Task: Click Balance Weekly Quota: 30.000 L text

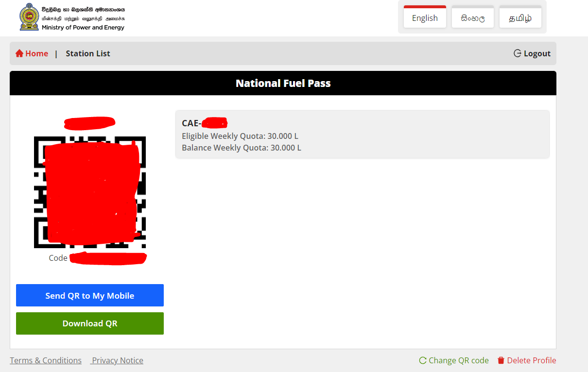Action: click(x=242, y=148)
